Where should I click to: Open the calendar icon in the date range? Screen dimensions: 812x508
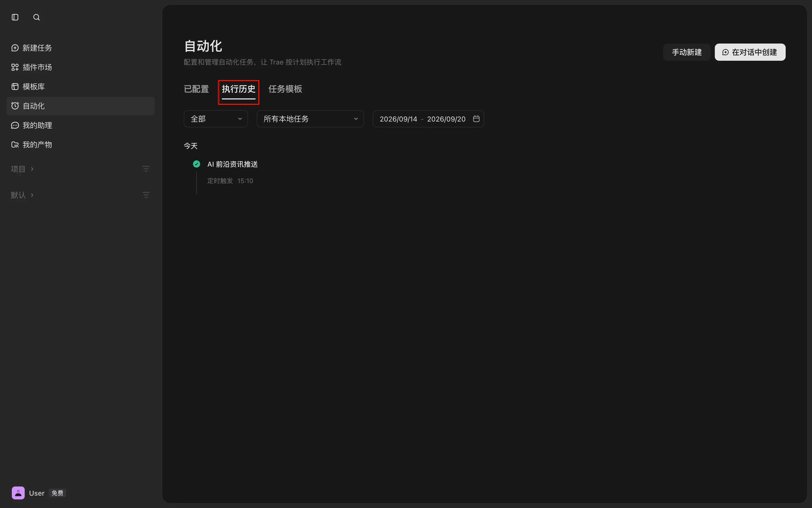[476, 119]
